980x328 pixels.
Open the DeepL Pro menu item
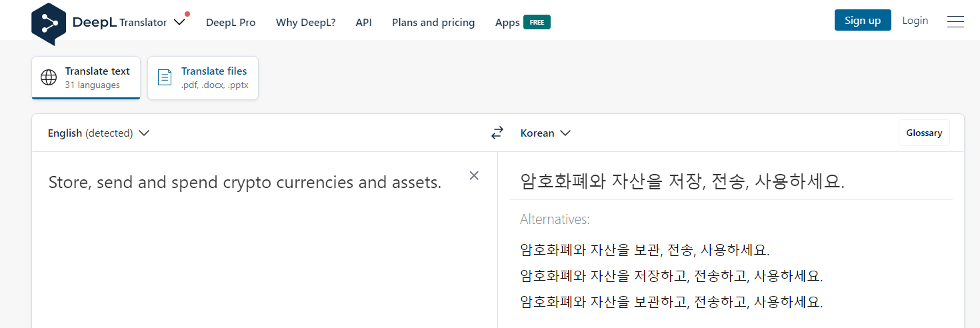(x=231, y=22)
